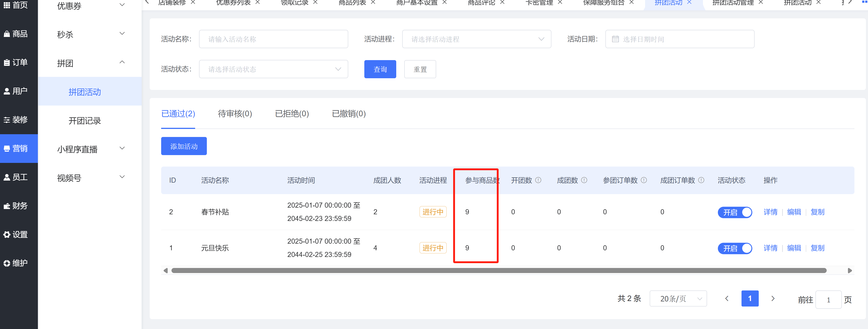Close the 商品列表 tab
The image size is (868, 329).
[373, 2]
